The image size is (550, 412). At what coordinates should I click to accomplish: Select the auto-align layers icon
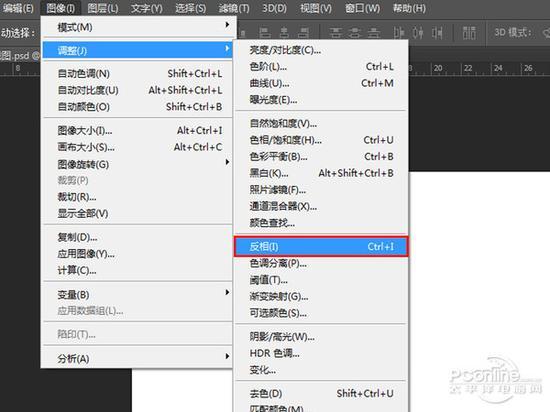tap(469, 33)
